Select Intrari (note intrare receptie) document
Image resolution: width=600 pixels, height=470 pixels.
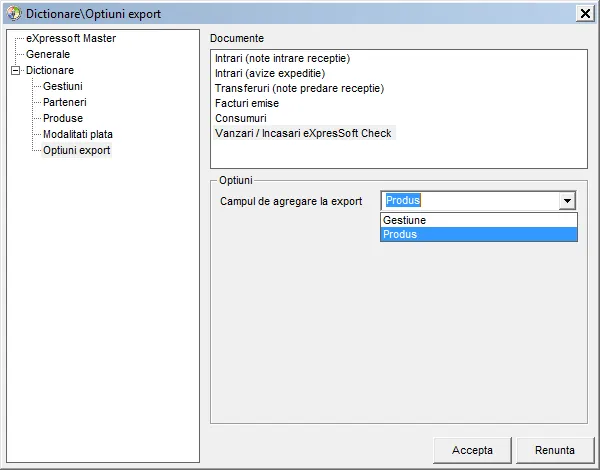click(x=282, y=58)
